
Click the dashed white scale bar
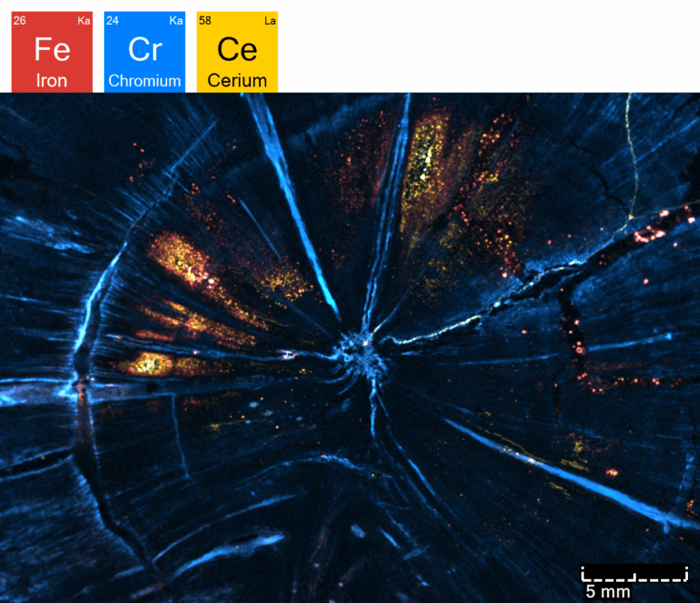click(634, 574)
